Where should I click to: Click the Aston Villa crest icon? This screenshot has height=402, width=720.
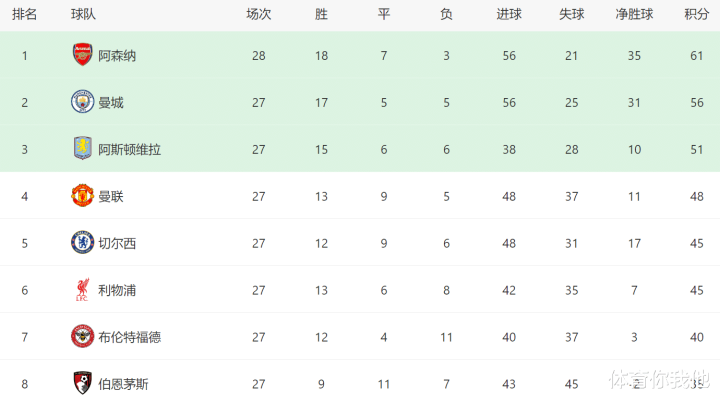click(82, 149)
